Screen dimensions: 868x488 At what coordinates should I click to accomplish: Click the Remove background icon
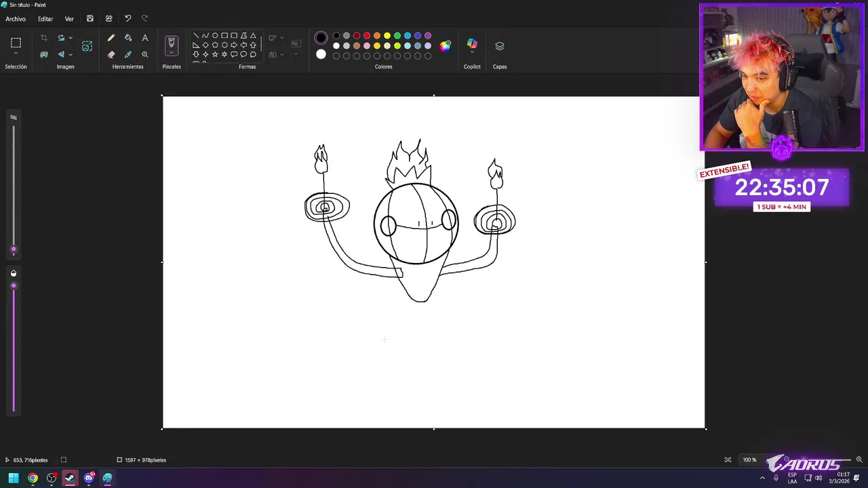pos(44,54)
